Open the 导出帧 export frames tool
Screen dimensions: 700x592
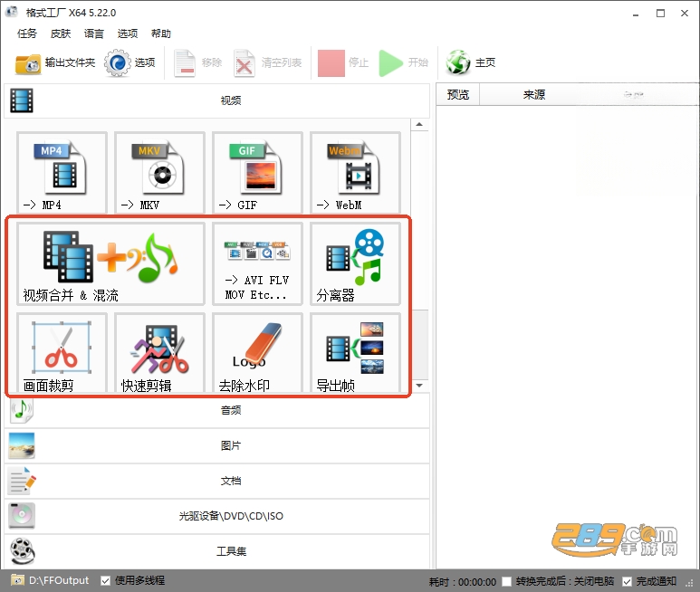click(355, 353)
